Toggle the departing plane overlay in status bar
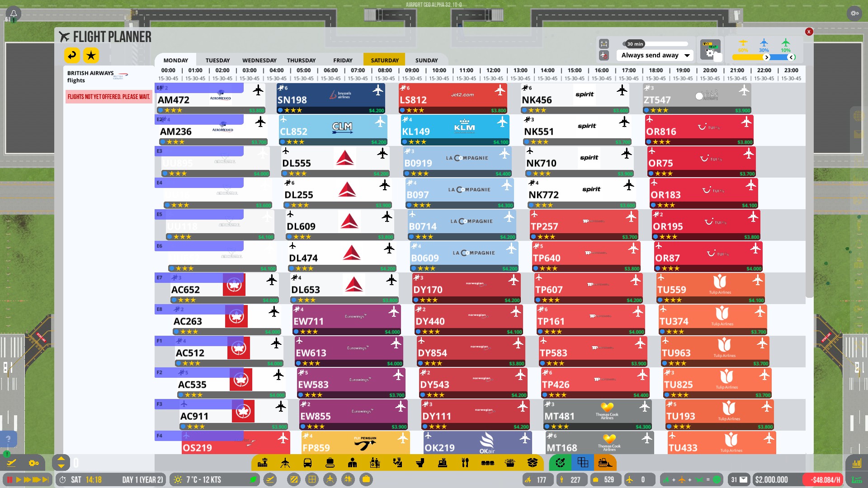This screenshot has height=488, width=868. [270, 480]
